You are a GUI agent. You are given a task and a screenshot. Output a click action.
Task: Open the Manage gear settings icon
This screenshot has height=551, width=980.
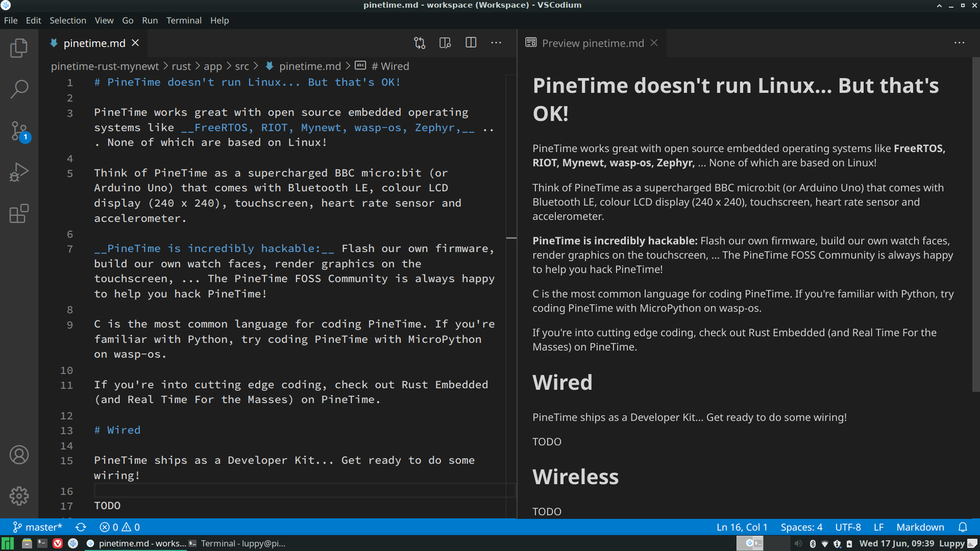[19, 496]
